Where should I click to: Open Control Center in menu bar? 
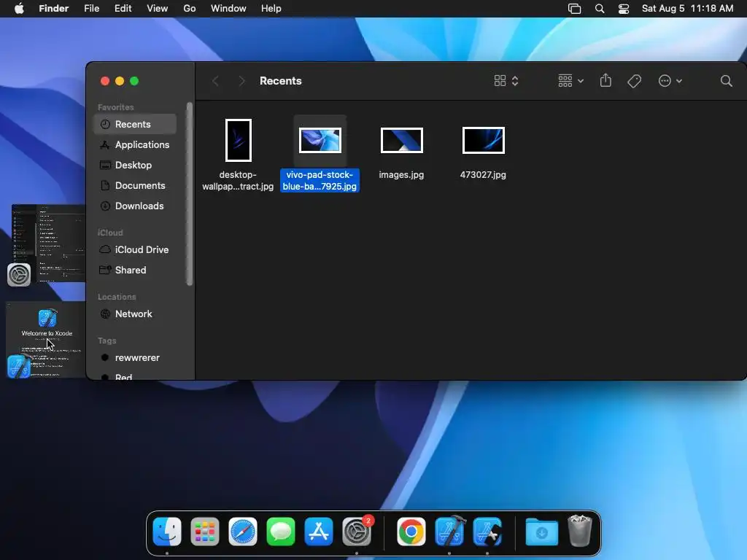[x=624, y=9]
